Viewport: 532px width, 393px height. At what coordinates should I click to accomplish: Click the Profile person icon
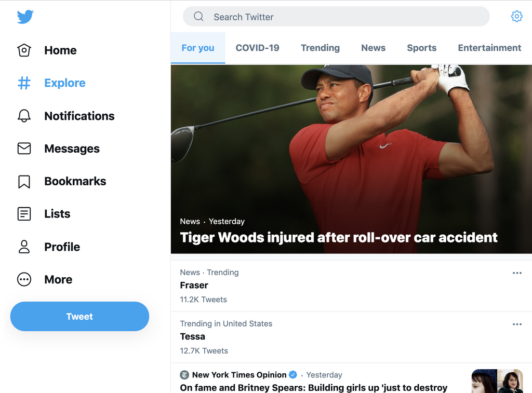pos(24,247)
